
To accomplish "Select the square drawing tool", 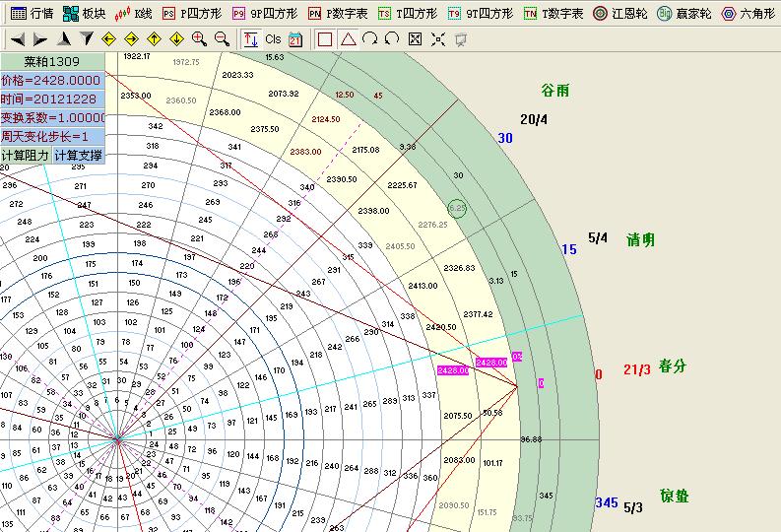I will click(x=325, y=39).
